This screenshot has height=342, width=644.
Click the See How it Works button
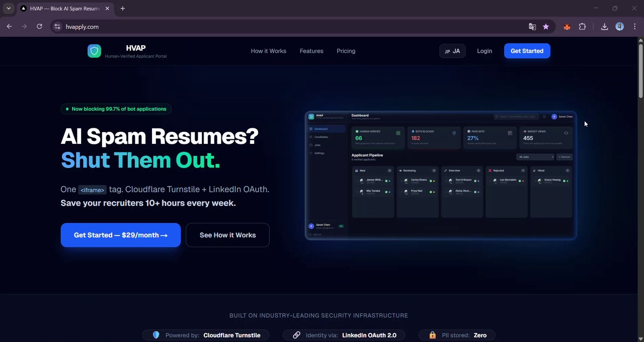pyautogui.click(x=227, y=235)
